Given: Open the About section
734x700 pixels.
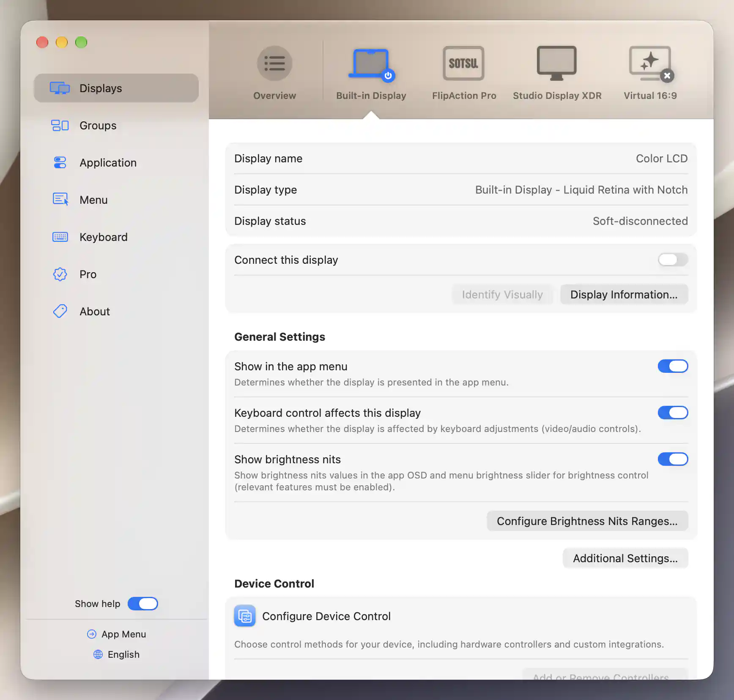Looking at the screenshot, I should pyautogui.click(x=95, y=311).
